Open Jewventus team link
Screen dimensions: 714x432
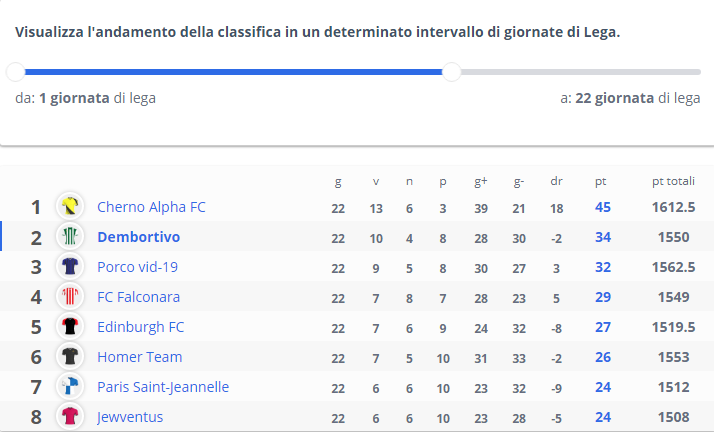click(130, 417)
